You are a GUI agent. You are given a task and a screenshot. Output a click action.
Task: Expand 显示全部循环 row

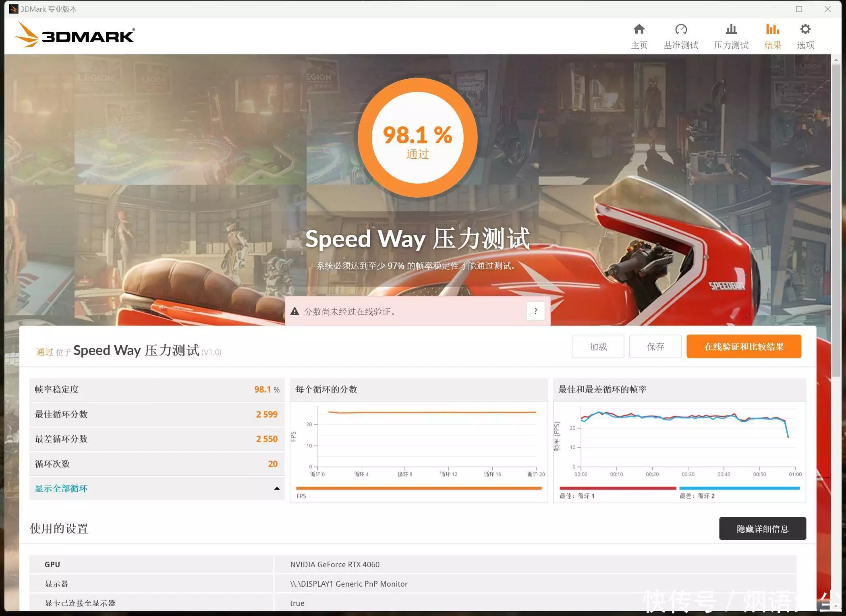[157, 488]
